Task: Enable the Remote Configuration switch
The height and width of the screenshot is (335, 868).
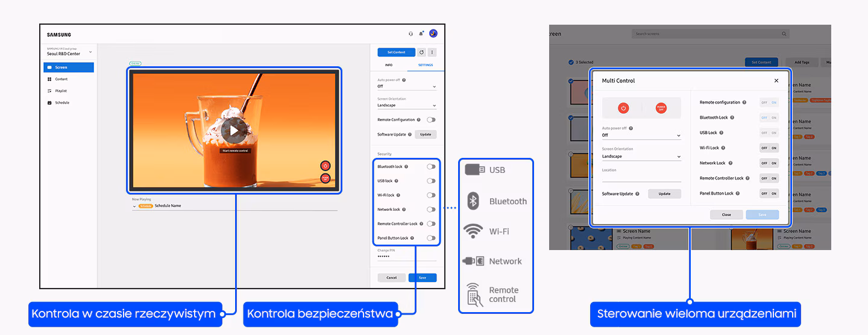Action: coord(430,120)
